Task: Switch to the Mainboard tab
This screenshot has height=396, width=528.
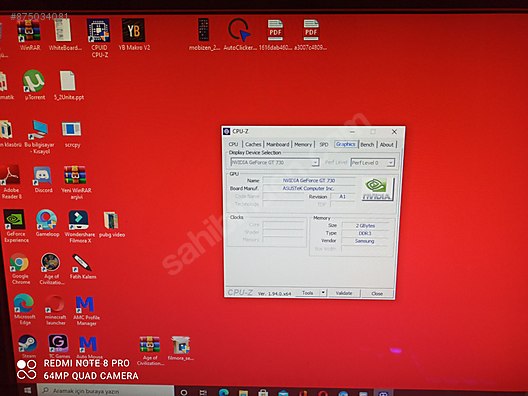Action: (277, 144)
